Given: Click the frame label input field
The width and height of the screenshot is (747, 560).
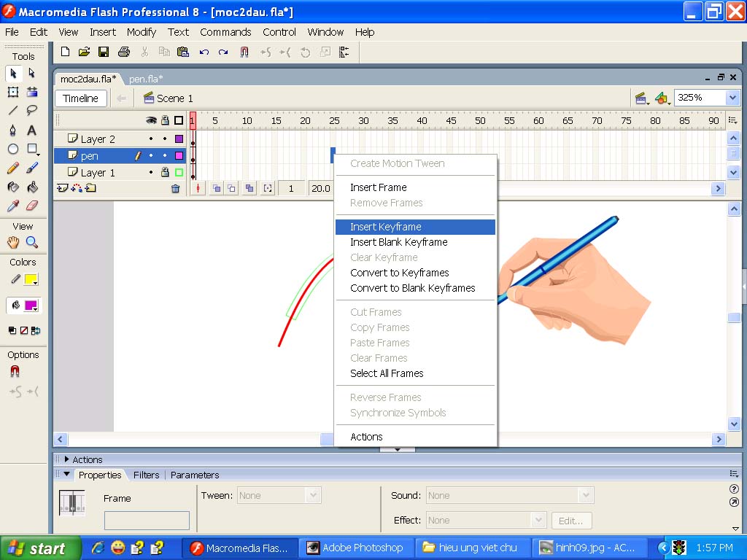Looking at the screenshot, I should click(147, 521).
